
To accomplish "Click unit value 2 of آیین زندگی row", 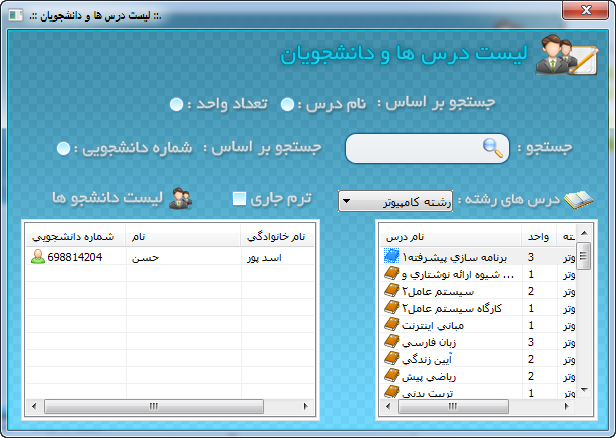I will (x=531, y=359).
